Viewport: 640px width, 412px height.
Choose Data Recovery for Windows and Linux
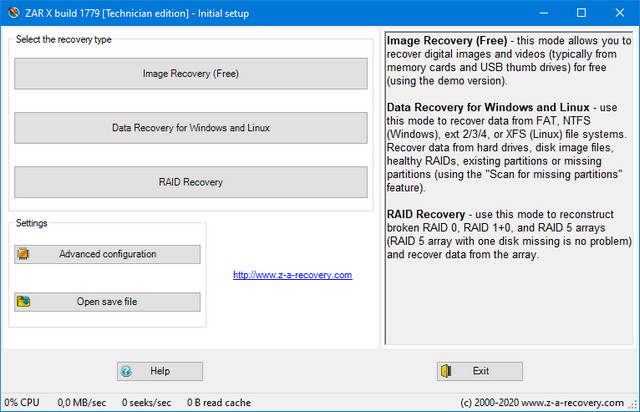coord(191,128)
